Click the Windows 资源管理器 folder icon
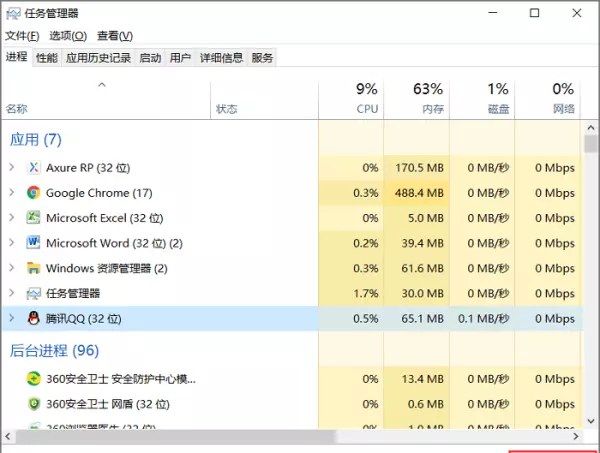Image resolution: width=600 pixels, height=453 pixels. (33, 268)
